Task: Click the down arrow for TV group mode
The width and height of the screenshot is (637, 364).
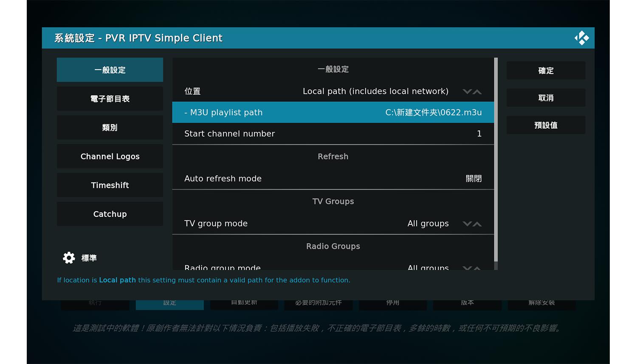Action: pos(467,224)
